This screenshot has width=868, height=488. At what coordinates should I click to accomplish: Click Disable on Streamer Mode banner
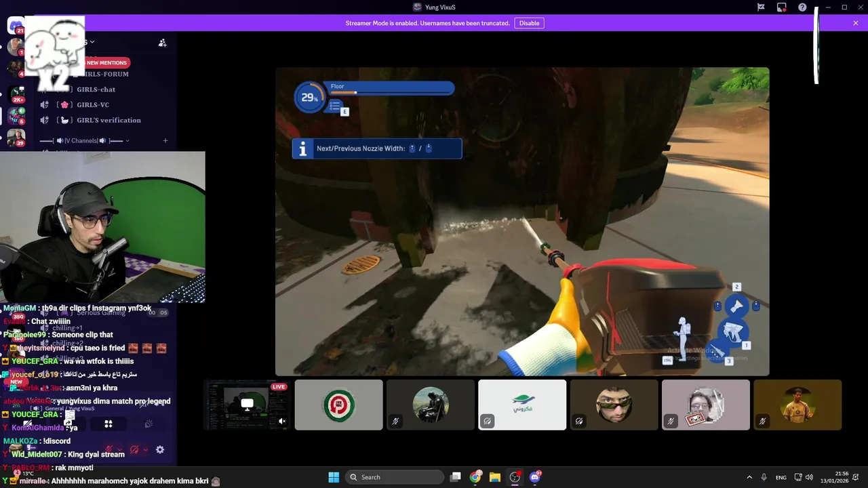(529, 23)
